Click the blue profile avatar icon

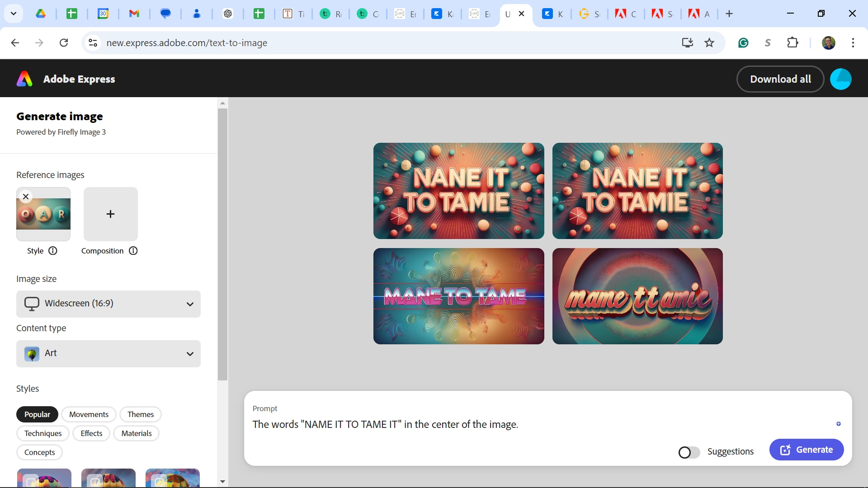840,79
